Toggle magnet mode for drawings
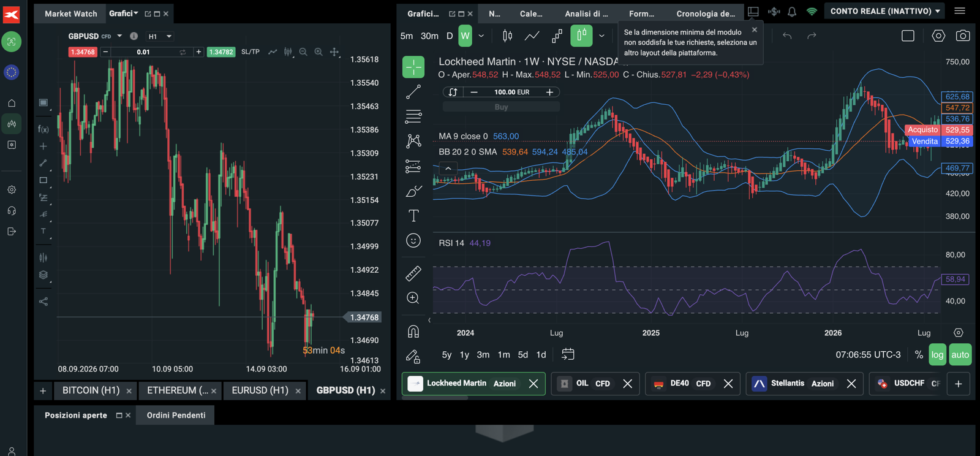The image size is (980, 456). tap(413, 332)
